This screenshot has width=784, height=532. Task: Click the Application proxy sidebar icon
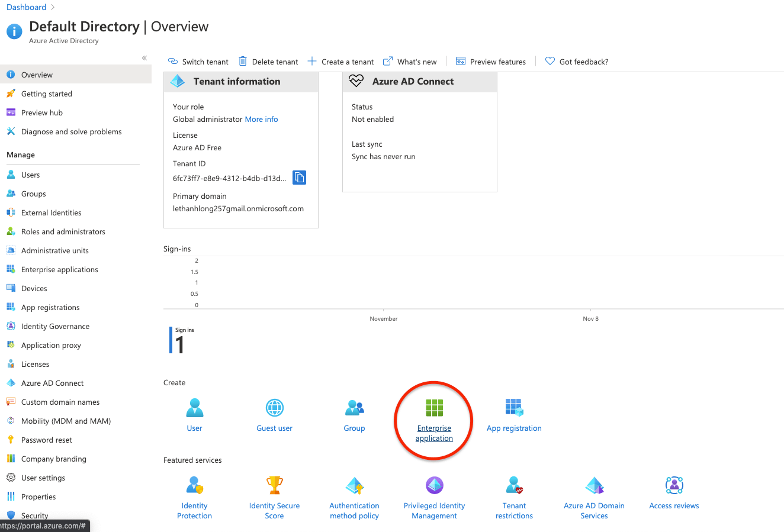[x=11, y=345]
